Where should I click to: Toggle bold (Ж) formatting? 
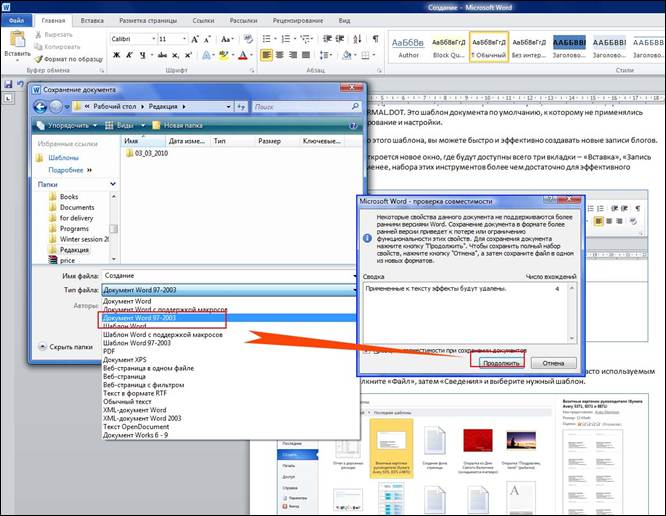(116, 55)
